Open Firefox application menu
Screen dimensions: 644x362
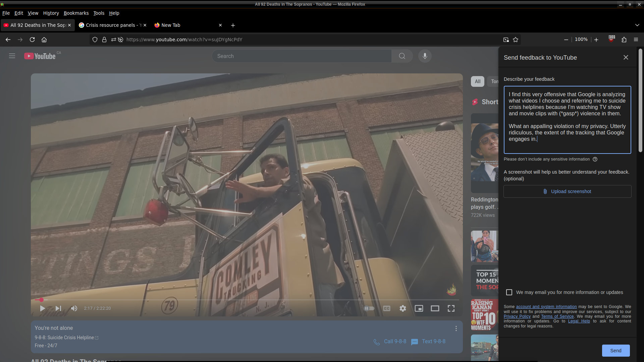click(x=636, y=40)
